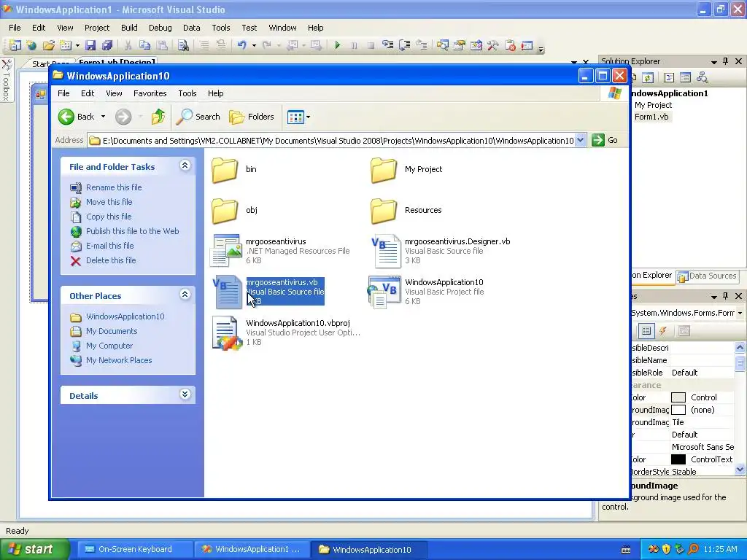Expand the Details section
Image resolution: width=747 pixels, height=560 pixels.
(x=185, y=394)
